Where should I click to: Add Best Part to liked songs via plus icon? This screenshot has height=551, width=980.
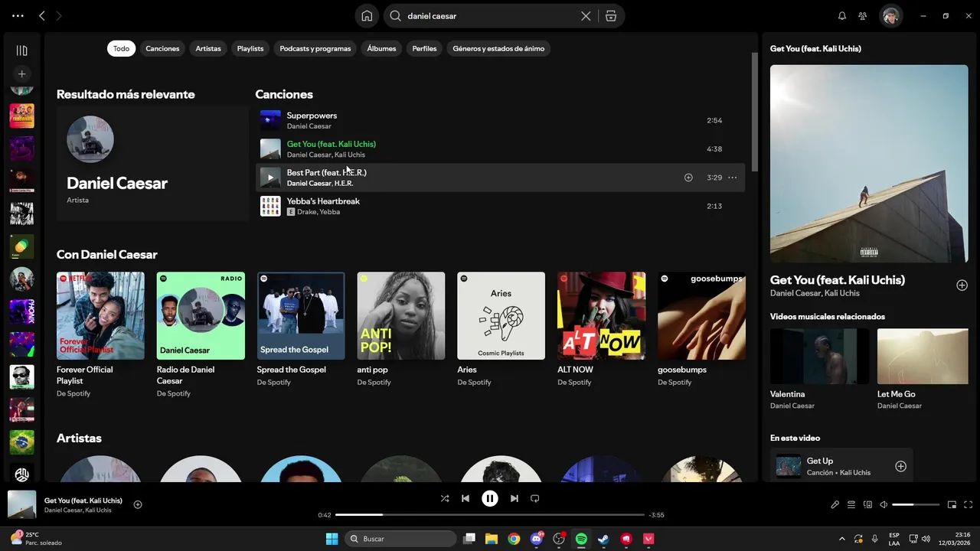pos(688,178)
